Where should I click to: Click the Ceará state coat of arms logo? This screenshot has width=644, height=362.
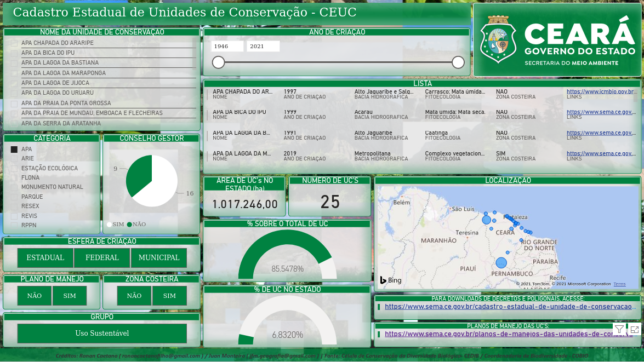(498, 39)
